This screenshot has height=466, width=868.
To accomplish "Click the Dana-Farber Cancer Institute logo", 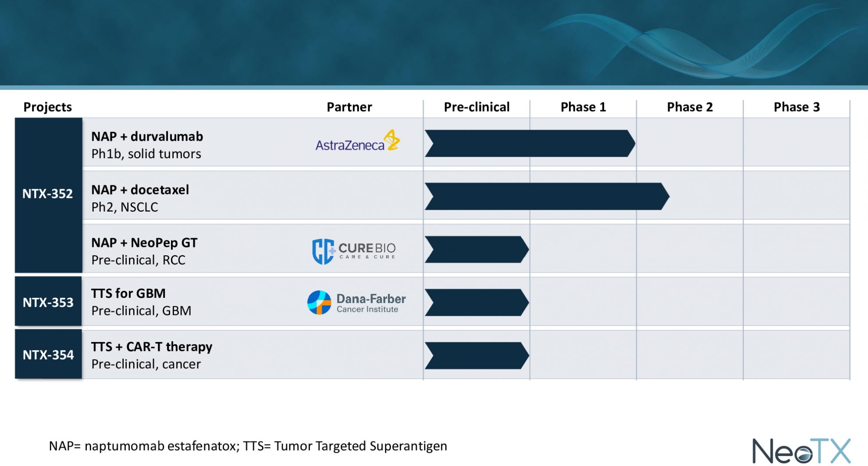I will coord(356,303).
